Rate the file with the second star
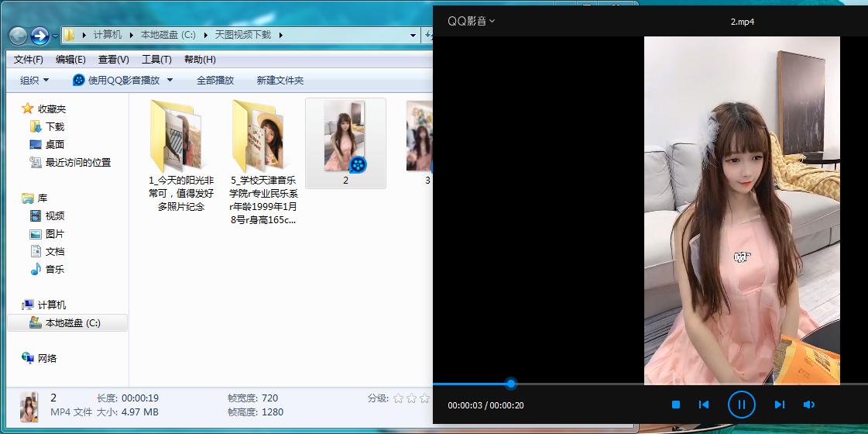The height and width of the screenshot is (434, 868). tap(411, 398)
